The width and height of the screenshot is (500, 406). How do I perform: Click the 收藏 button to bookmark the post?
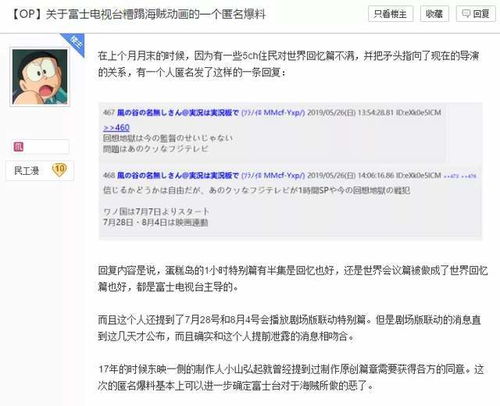(x=434, y=14)
